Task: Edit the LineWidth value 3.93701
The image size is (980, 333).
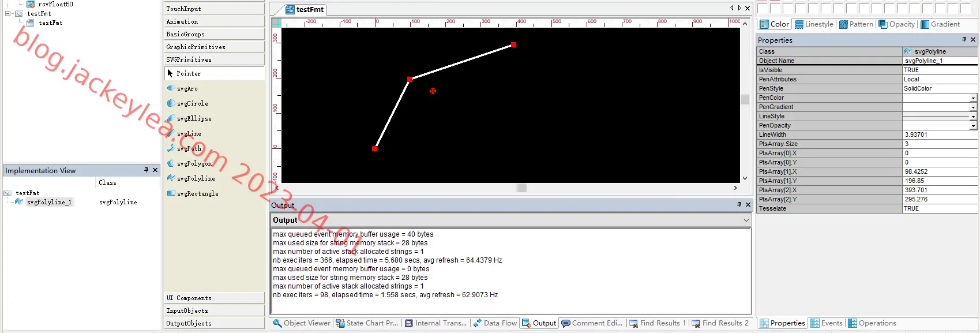Action: tap(940, 134)
